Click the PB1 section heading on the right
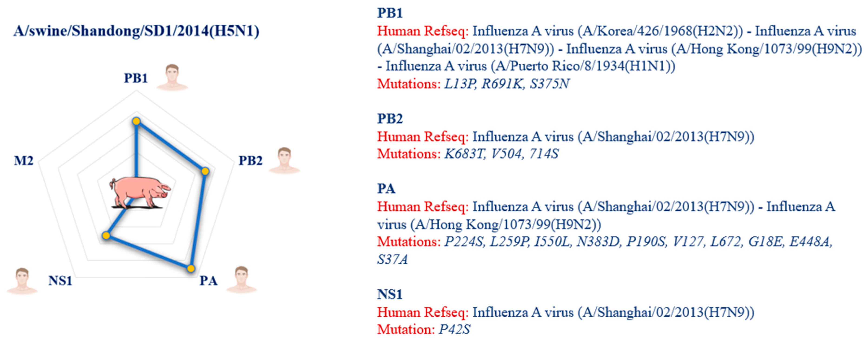This screenshot has height=342, width=868. (x=390, y=13)
